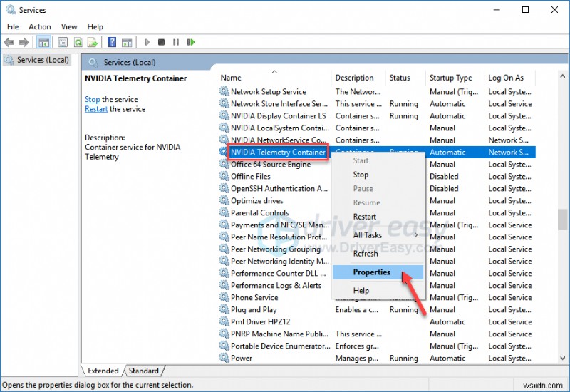Viewport: 570px width, 392px height.
Task: Click gear icon beside Phone Service
Action: pos(224,297)
